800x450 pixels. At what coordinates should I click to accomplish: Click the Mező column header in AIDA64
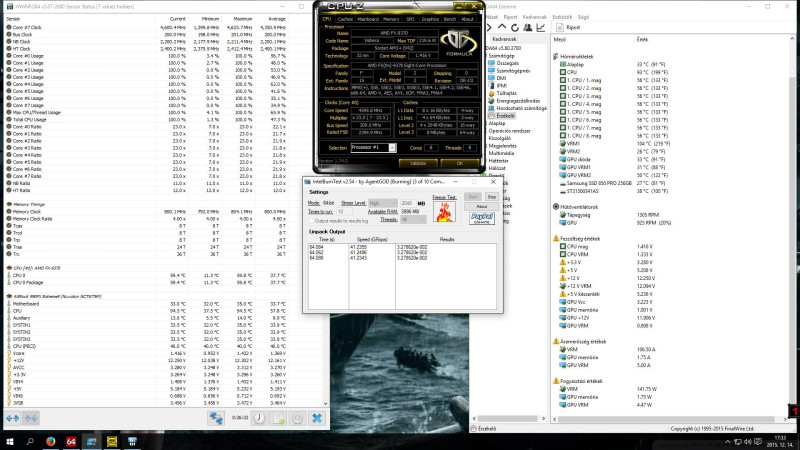click(x=560, y=39)
